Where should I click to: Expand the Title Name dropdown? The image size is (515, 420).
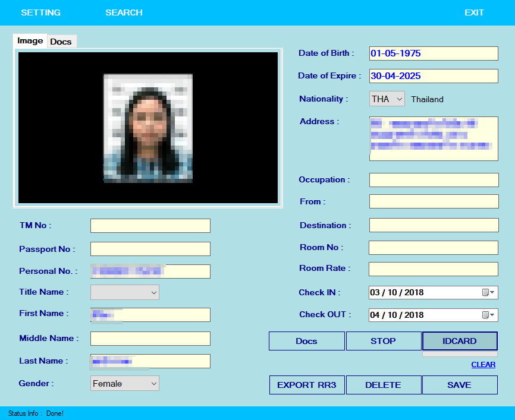click(x=125, y=292)
